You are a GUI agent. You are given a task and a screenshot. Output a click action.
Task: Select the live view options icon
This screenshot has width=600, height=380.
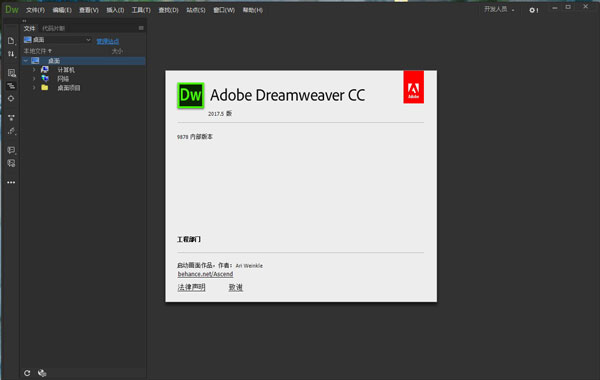(x=11, y=73)
